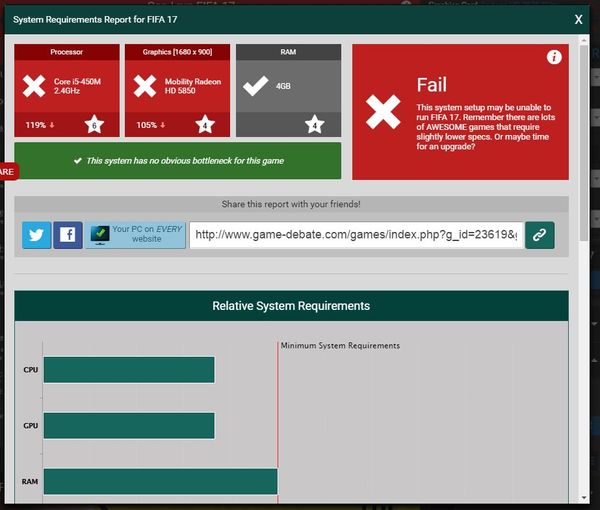
Task: Click Core i5-450M 2.4GHz text
Action: [77, 86]
